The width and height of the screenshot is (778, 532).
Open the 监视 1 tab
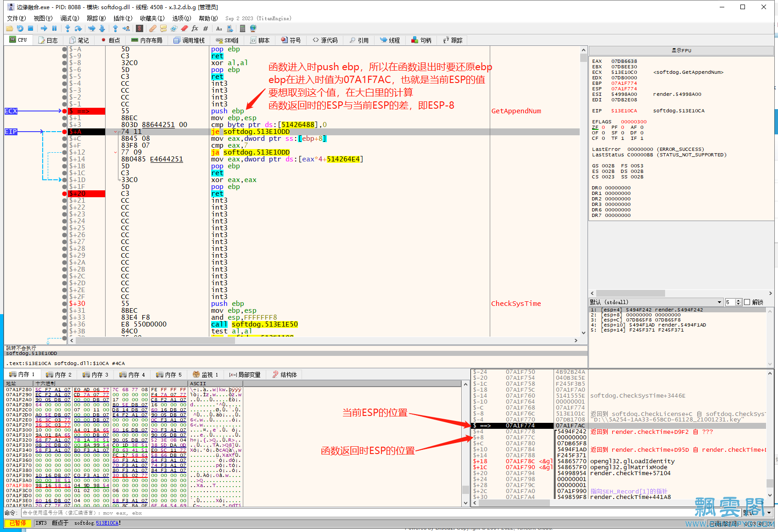coord(206,375)
